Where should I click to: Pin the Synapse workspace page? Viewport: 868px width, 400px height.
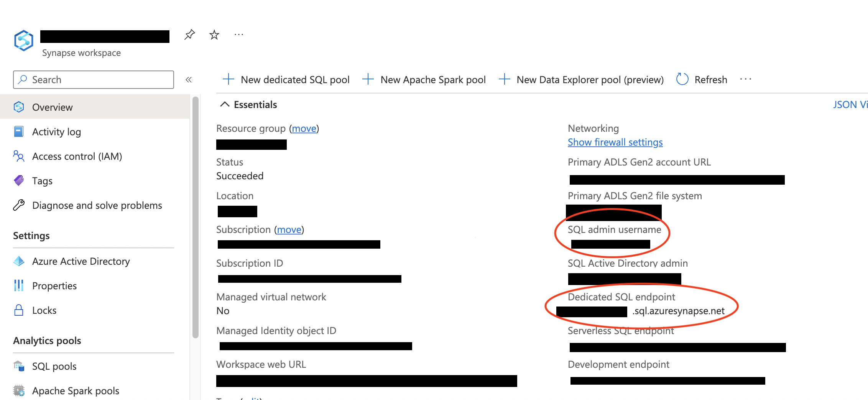tap(189, 34)
